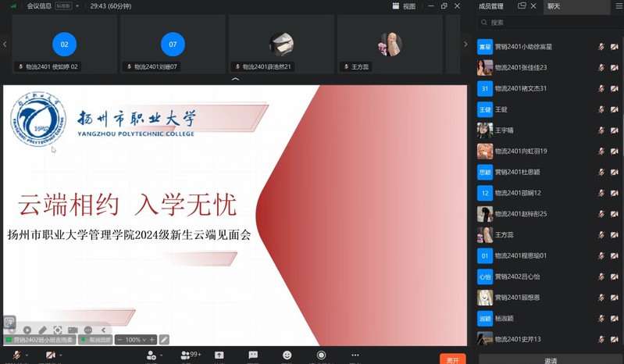Image resolution: width=624 pixels, height=364 pixels.
Task: Click the 邀请 invite button
Action: pos(551,360)
